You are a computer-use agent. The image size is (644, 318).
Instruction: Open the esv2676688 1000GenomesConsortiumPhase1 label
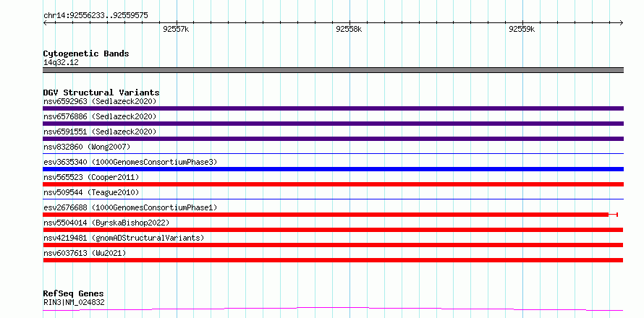[130, 207]
